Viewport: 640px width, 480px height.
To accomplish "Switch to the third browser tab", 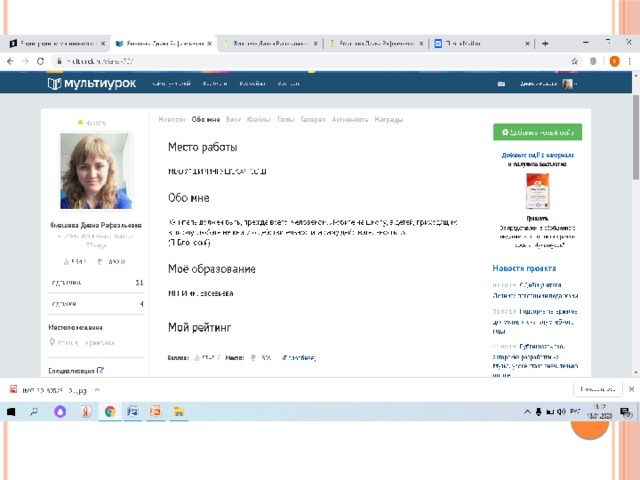I will pyautogui.click(x=269, y=43).
